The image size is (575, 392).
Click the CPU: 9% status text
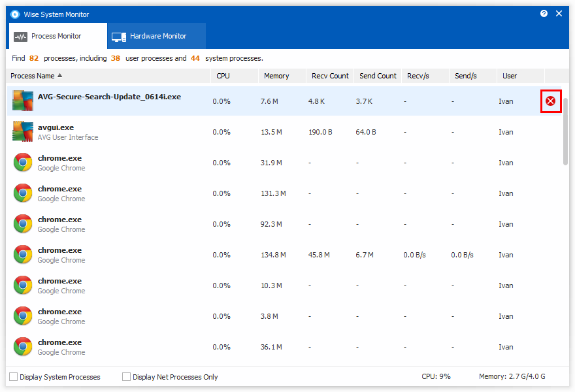click(x=436, y=376)
